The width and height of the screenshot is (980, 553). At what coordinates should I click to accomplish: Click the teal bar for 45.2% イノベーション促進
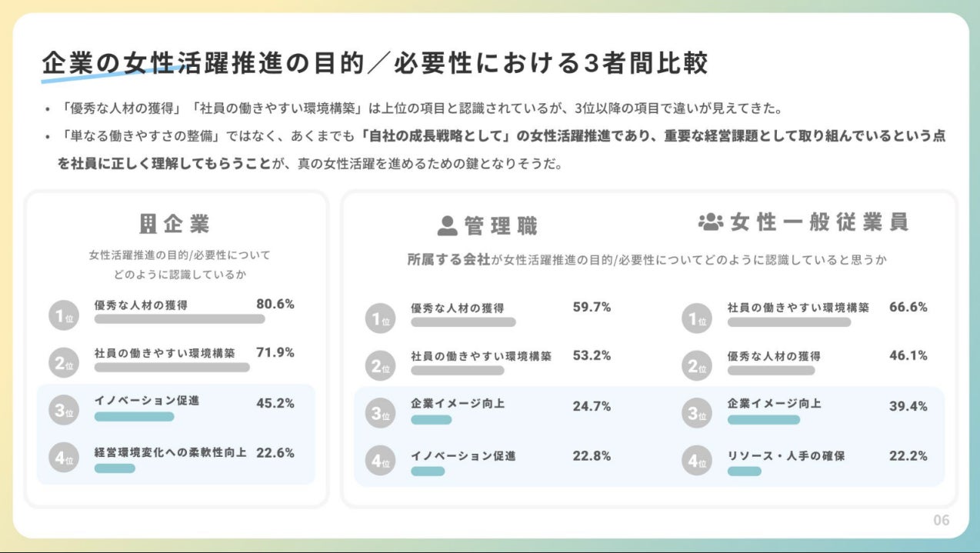click(x=134, y=417)
